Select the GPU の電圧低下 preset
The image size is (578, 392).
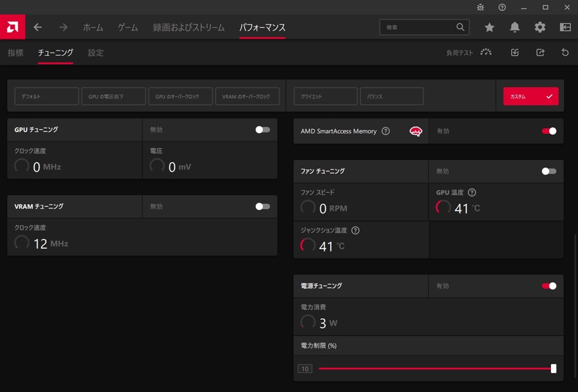[x=113, y=96]
